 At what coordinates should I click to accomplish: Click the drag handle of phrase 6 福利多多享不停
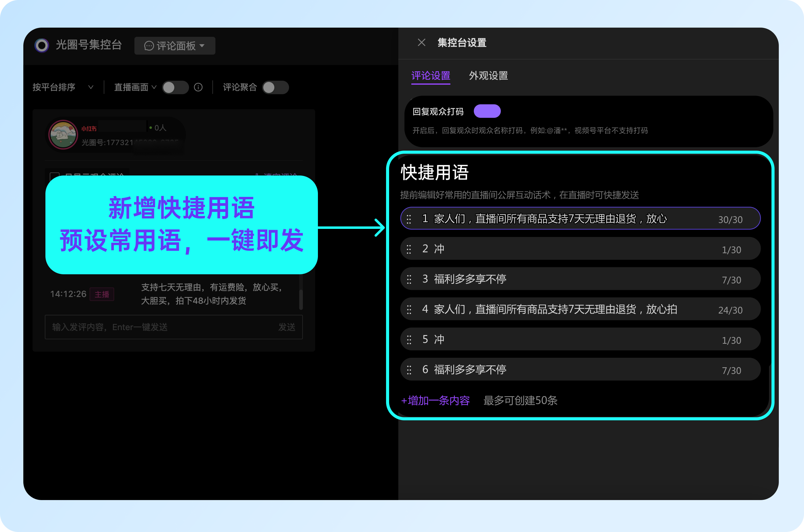409,369
